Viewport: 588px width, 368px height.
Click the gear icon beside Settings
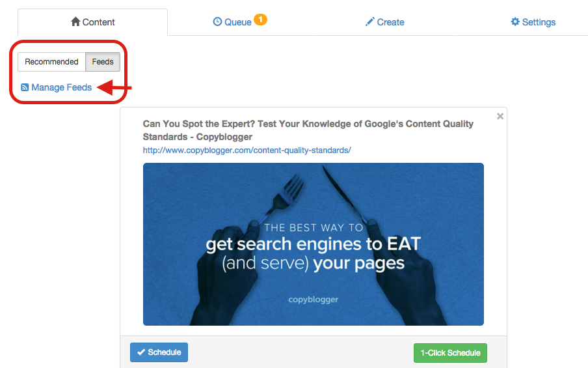[x=515, y=21]
